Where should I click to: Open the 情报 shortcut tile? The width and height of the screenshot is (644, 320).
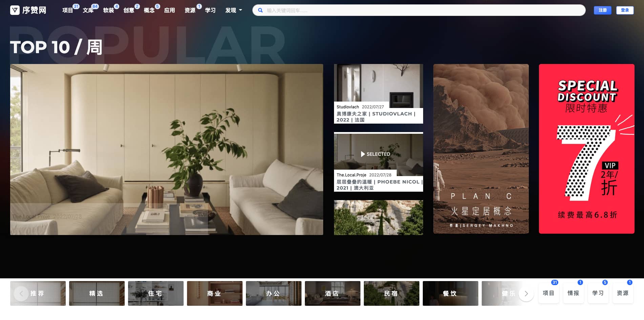coord(573,293)
